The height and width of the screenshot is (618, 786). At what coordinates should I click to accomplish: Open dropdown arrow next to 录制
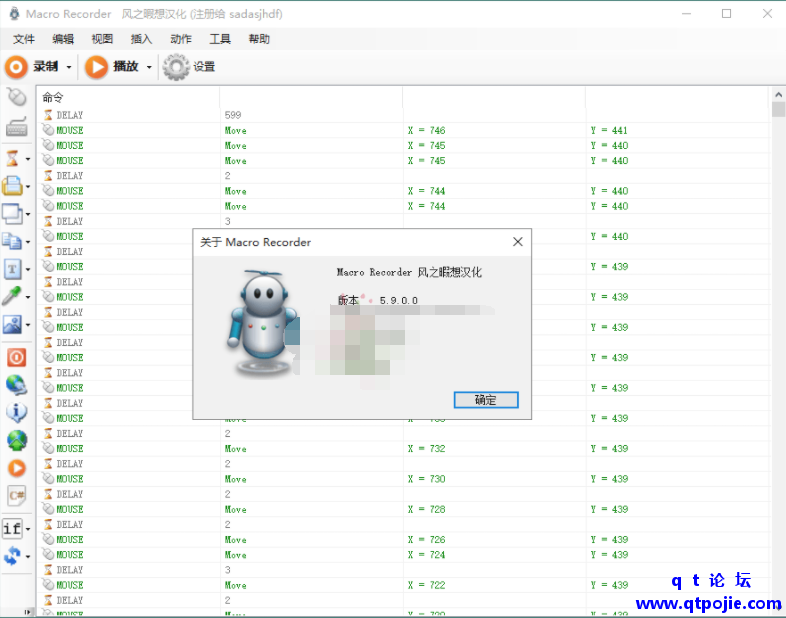click(69, 67)
